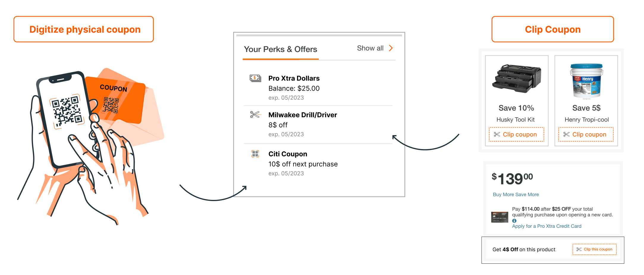Image resolution: width=644 pixels, height=275 pixels.
Task: Click the QR code icon beside Citi Coupon
Action: coord(255,154)
